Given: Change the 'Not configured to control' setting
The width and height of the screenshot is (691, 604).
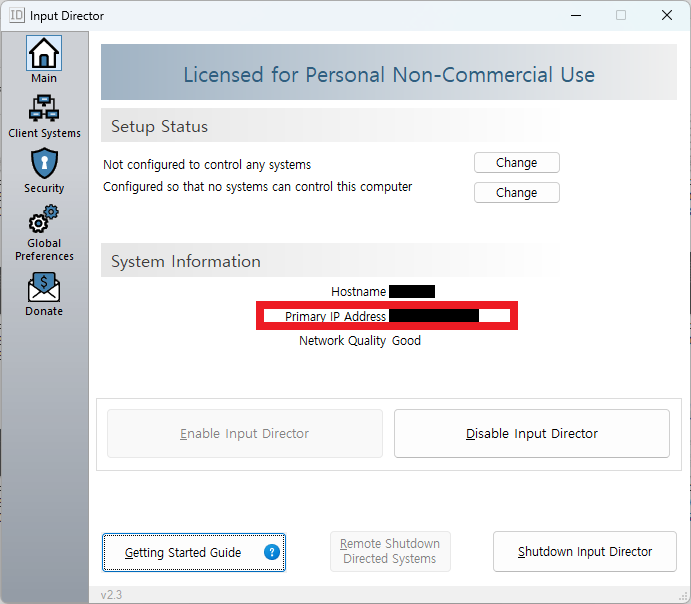Looking at the screenshot, I should (x=516, y=163).
